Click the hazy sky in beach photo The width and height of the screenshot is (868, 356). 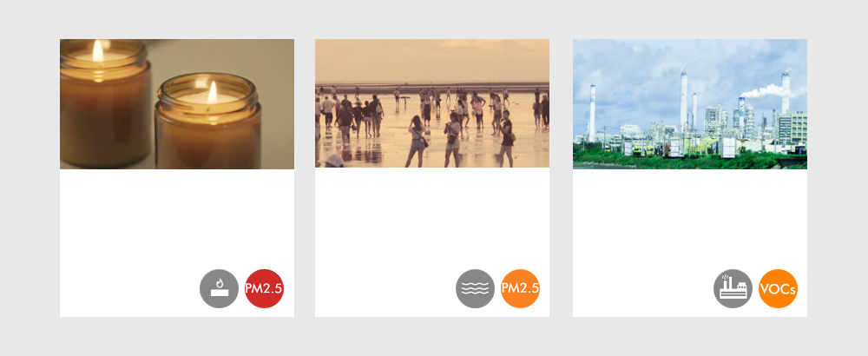coord(432,61)
